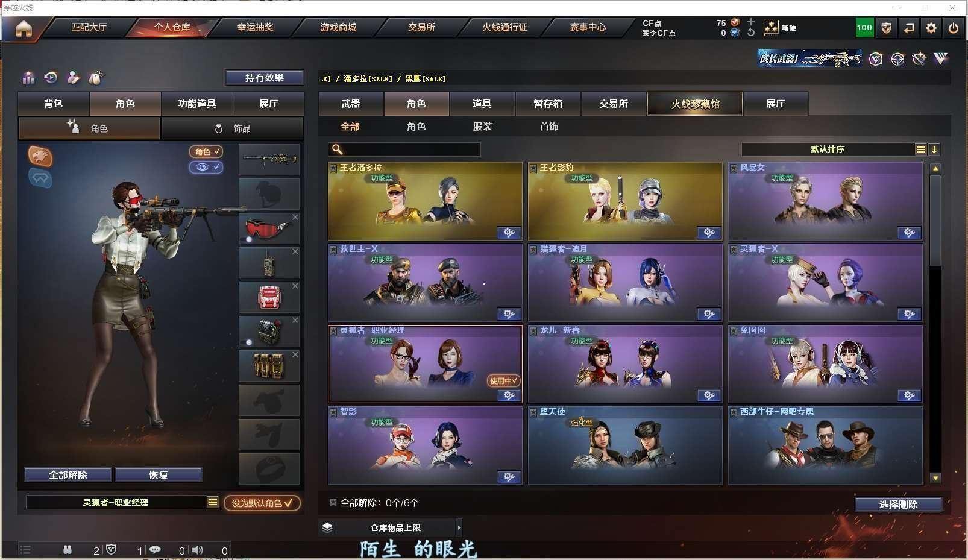Click the 设为默认角色 button

pyautogui.click(x=262, y=503)
